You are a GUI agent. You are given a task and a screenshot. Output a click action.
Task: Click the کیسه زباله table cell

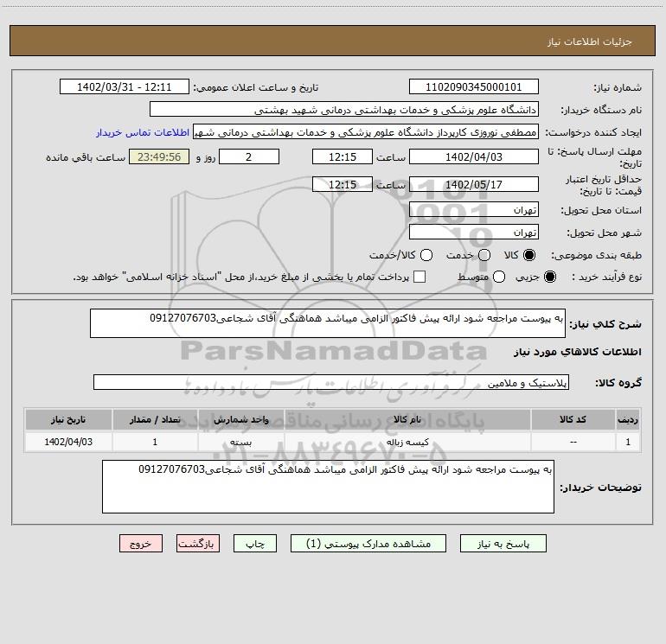point(407,442)
